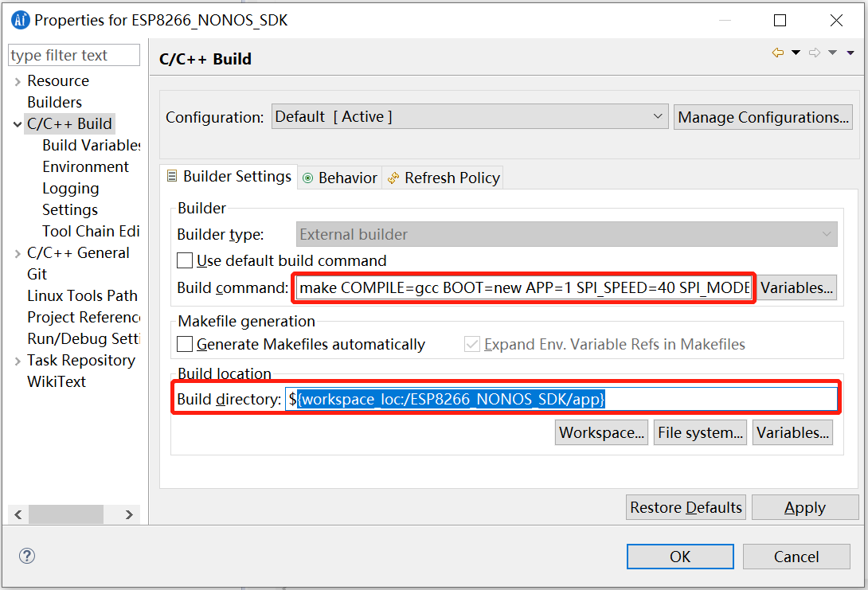The height and width of the screenshot is (590, 868).
Task: Open the dialog view menu triangle
Action: click(x=850, y=53)
